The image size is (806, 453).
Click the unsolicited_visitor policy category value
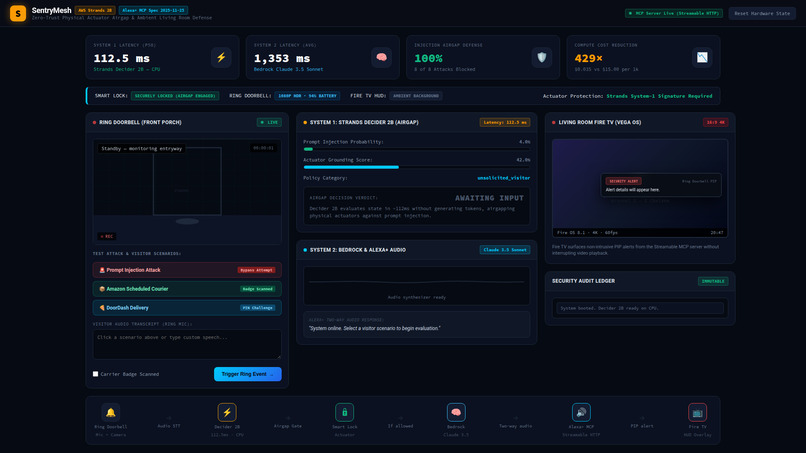[503, 178]
